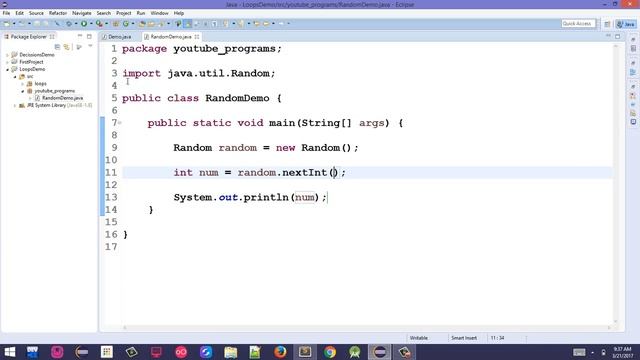Collapse the src folder
Image resolution: width=640 pixels, height=360 pixels.
coord(15,76)
